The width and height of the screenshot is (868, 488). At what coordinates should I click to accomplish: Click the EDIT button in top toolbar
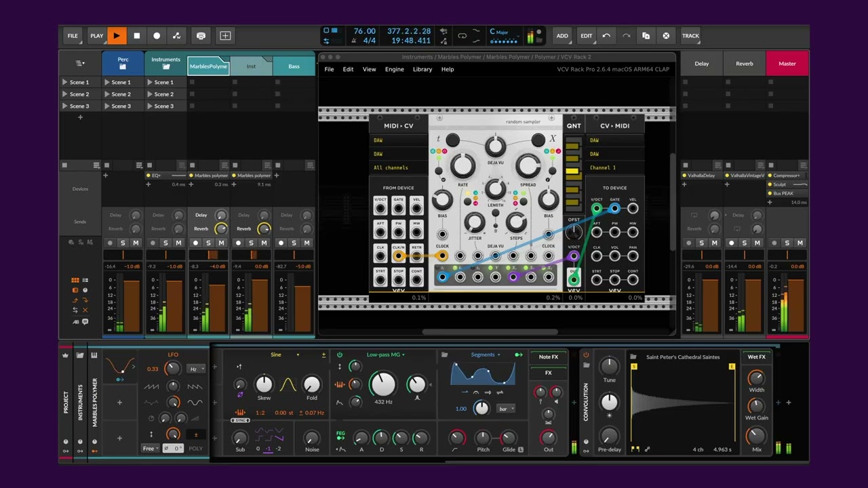pos(587,36)
